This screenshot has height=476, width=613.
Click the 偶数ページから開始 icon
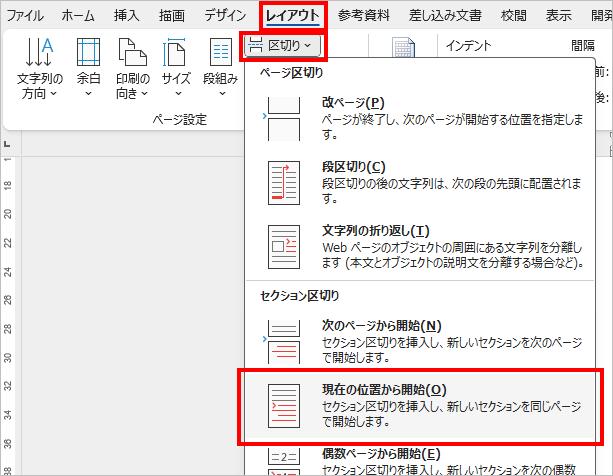284,462
